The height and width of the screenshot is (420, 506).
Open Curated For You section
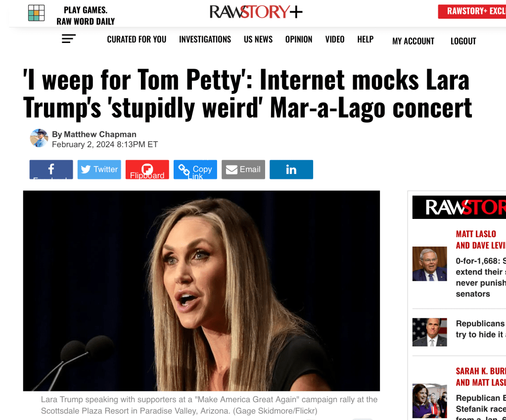137,40
